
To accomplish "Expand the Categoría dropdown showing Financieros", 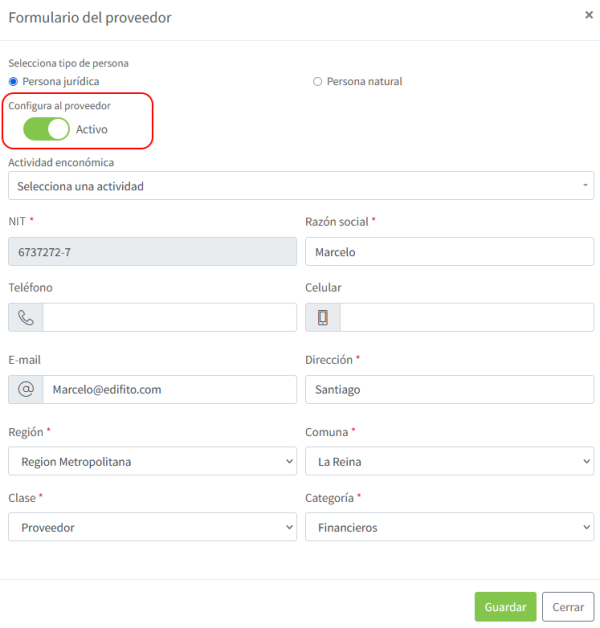I will [x=449, y=527].
